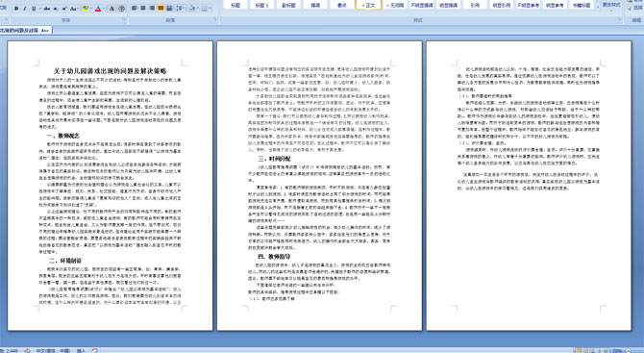Align text left
The width and height of the screenshot is (644, 353).
[134, 9]
